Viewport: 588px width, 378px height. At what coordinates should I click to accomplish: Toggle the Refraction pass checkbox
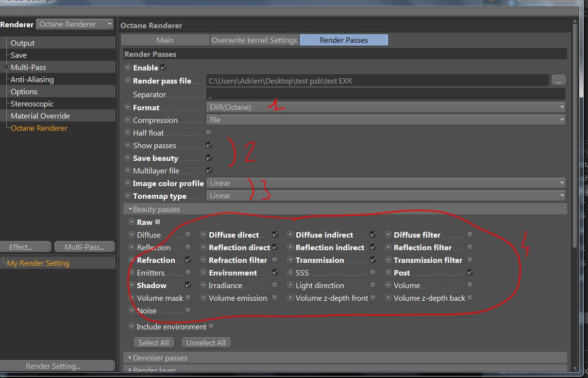pyautogui.click(x=188, y=259)
